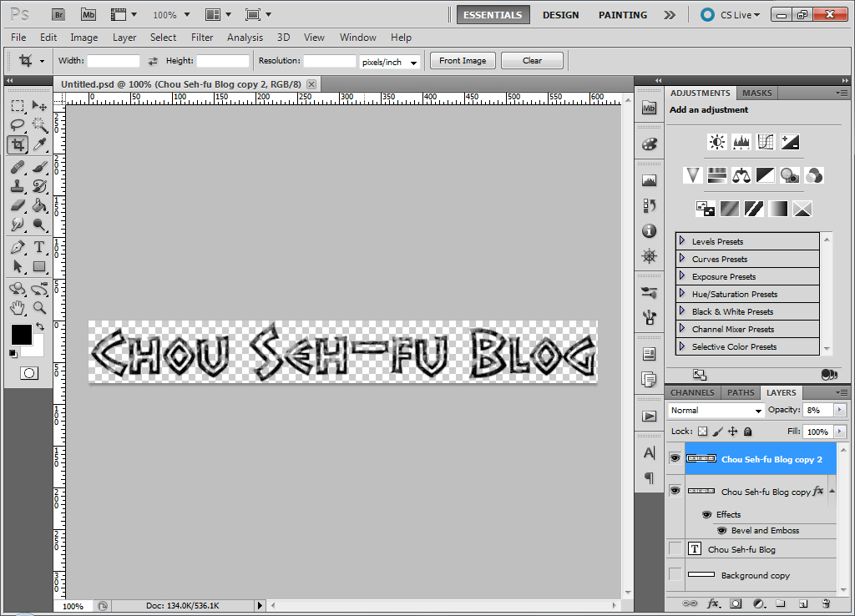Click the Clear button
This screenshot has height=616, width=855.
pos(532,60)
